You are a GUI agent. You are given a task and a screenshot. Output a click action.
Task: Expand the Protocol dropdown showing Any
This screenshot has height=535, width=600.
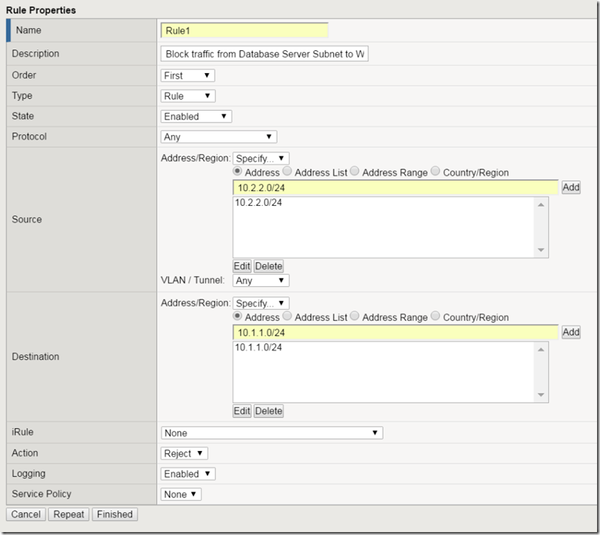[x=218, y=137]
